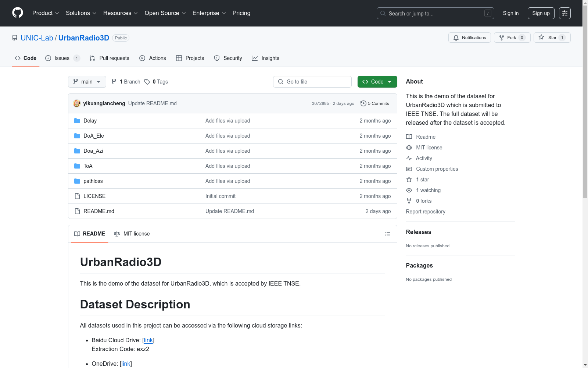The width and height of the screenshot is (588, 368).
Task: Open the Enterprise dropdown menu
Action: [209, 13]
